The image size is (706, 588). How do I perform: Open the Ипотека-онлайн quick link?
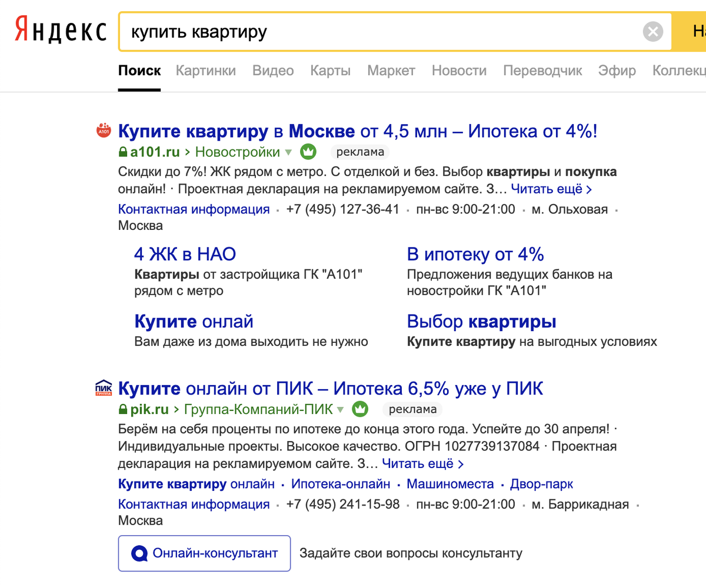(x=341, y=485)
